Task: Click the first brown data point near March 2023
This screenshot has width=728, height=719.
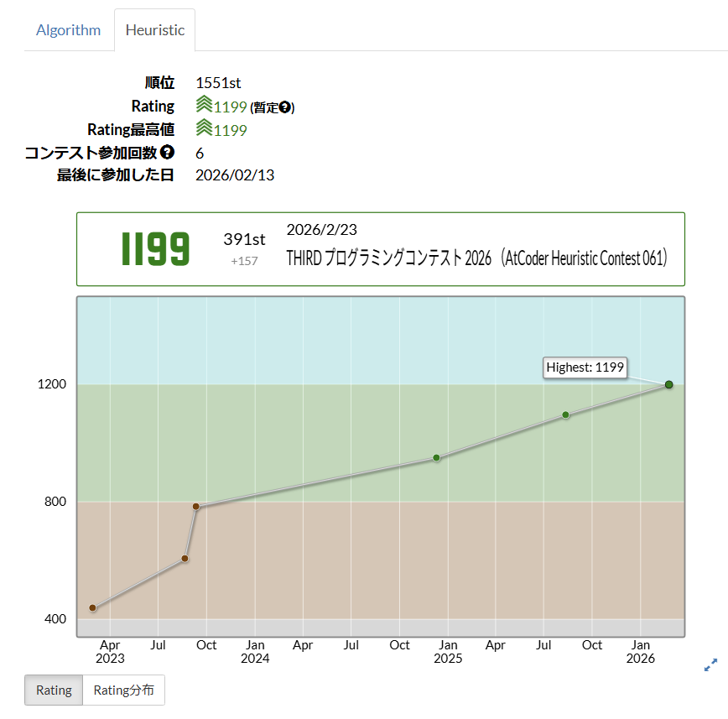Action: coord(92,608)
